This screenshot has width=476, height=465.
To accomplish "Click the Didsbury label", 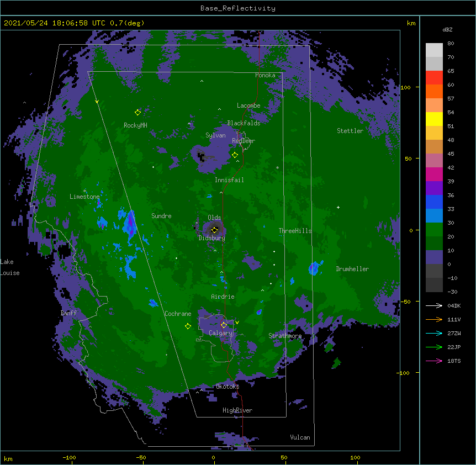I will pos(212,238).
